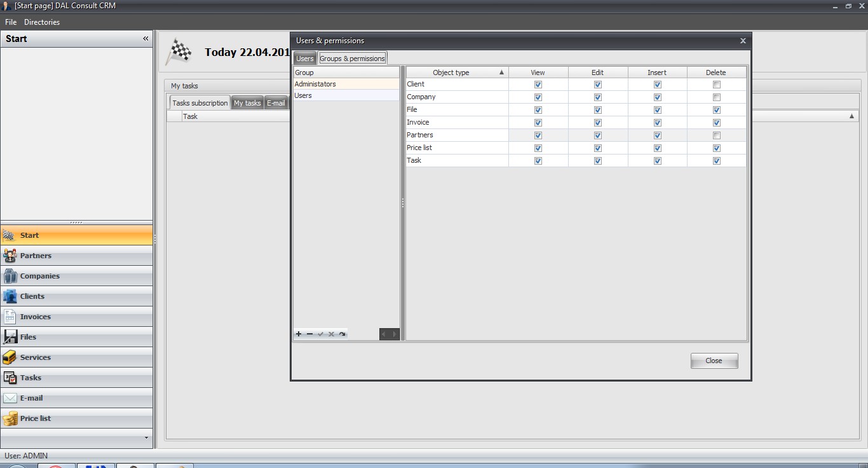
Task: Select the Users group row in the list
Action: pos(346,95)
